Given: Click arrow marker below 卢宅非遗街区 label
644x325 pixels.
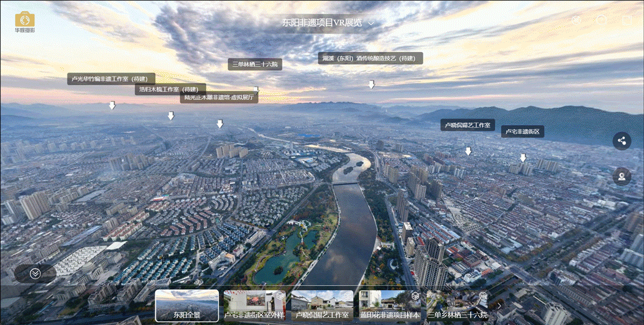Looking at the screenshot, I should pos(523,158).
